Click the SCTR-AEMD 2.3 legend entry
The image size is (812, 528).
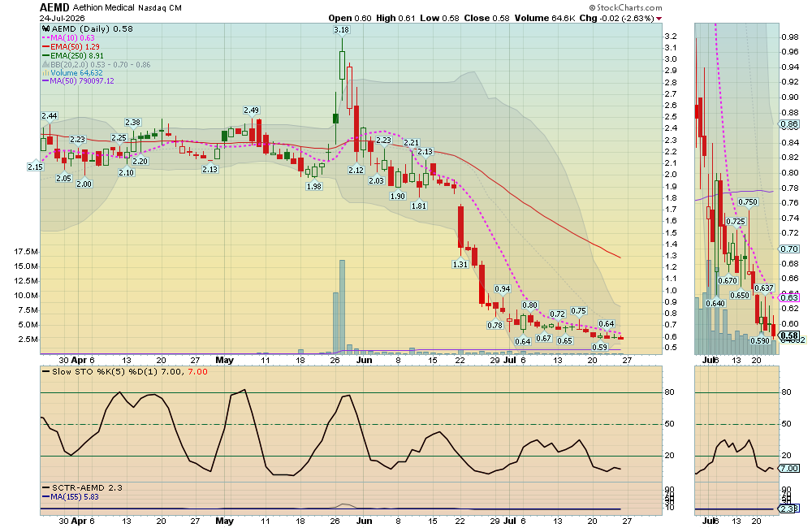click(82, 487)
